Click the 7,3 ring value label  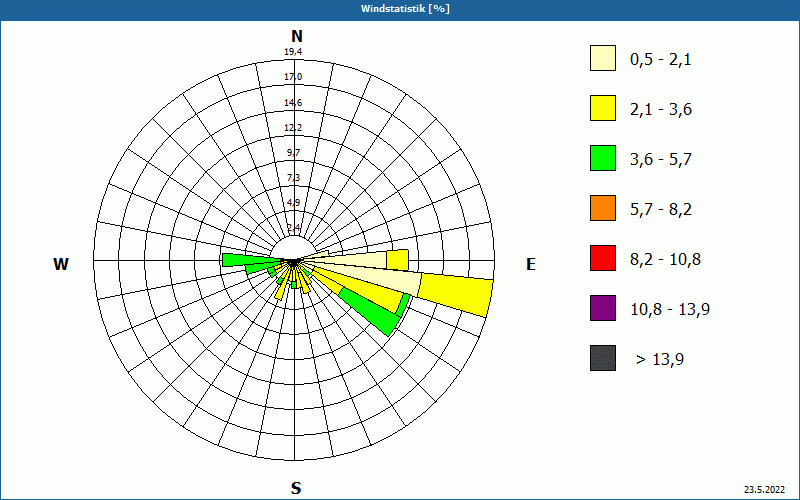coord(293,178)
